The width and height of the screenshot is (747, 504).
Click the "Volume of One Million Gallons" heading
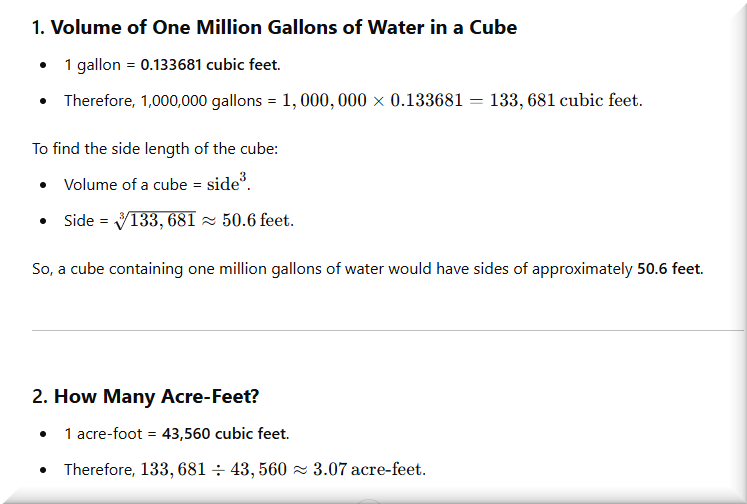click(274, 28)
